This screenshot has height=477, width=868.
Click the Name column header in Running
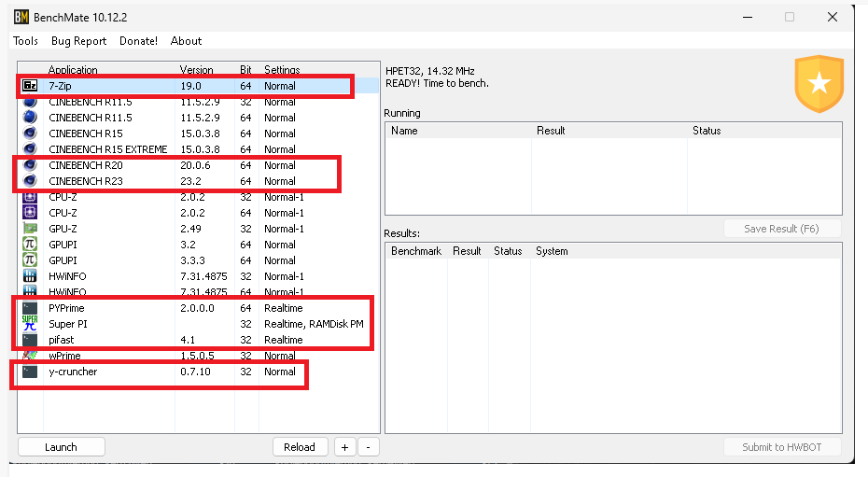(404, 131)
